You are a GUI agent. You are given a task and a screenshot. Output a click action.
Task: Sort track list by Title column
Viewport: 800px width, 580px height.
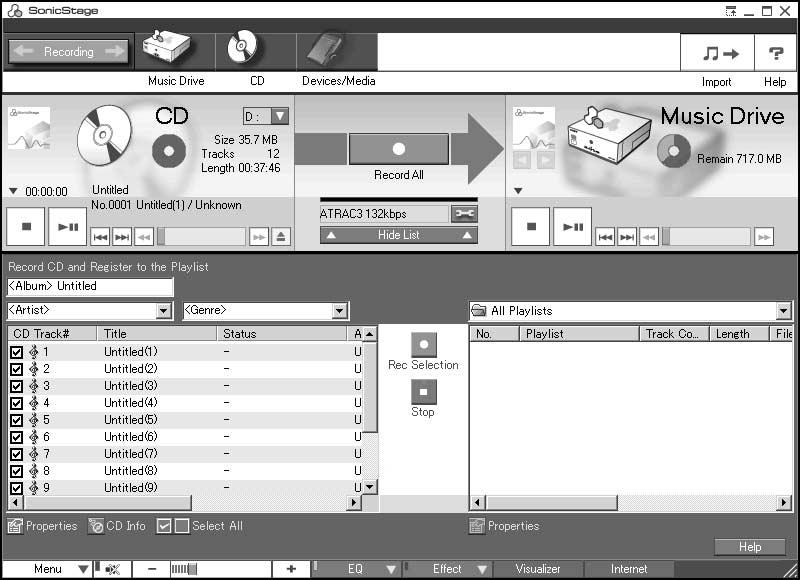(157, 334)
